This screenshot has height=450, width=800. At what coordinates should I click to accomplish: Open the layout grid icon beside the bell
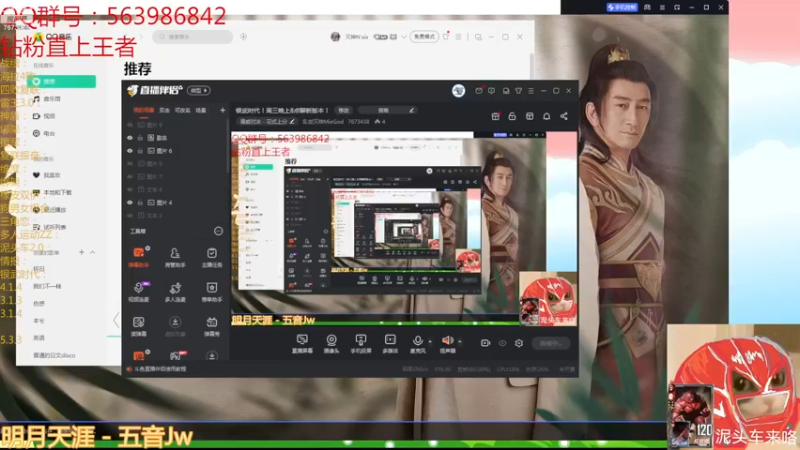pos(530,116)
